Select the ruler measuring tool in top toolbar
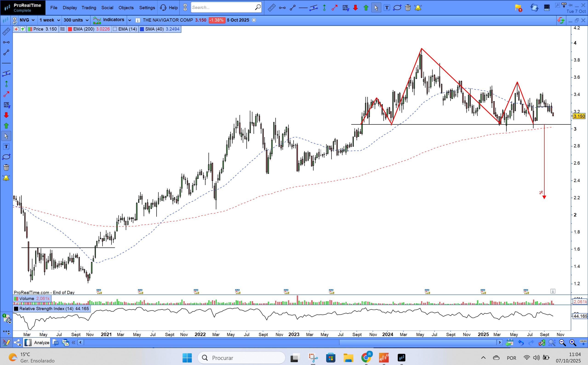The height and width of the screenshot is (365, 588). (x=271, y=8)
